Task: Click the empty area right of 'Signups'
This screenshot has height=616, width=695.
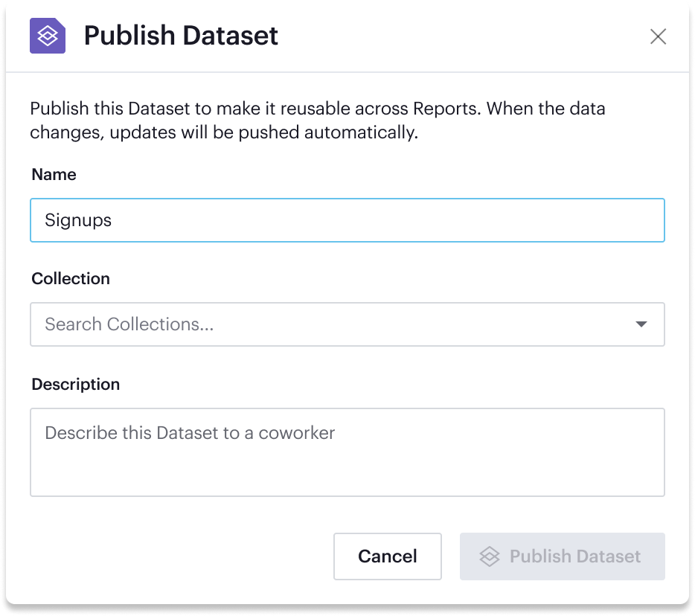Action: click(387, 220)
